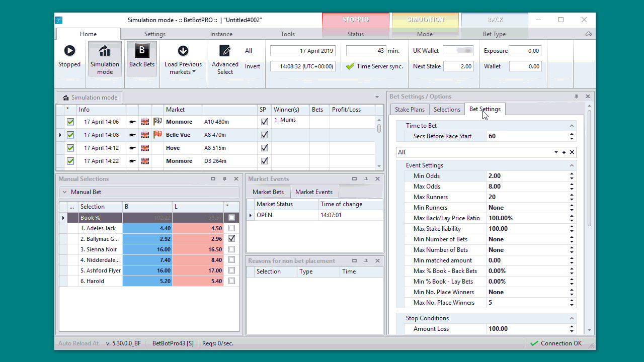Click the Next Stake input field
Screen dimensions: 644x362
pyautogui.click(x=458, y=66)
